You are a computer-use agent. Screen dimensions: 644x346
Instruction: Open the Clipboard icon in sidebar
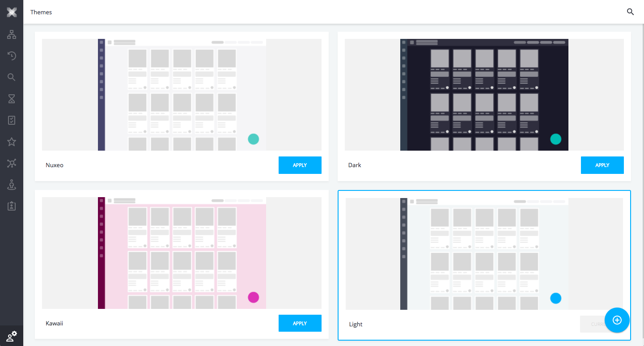pyautogui.click(x=12, y=206)
